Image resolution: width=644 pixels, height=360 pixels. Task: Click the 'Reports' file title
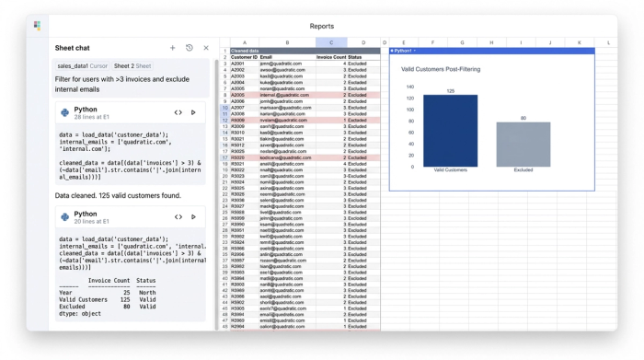[322, 26]
